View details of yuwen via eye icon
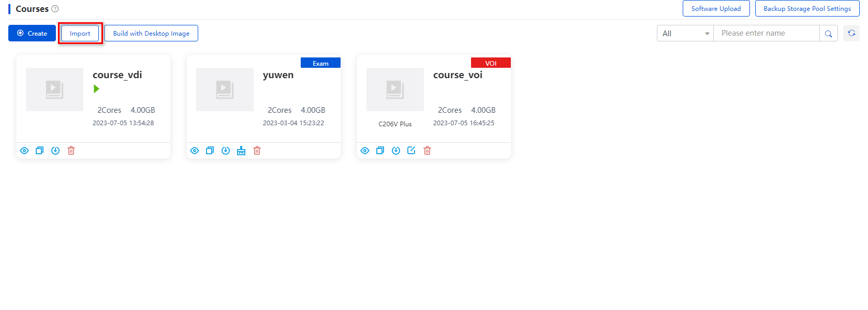This screenshot has height=310, width=868. [195, 151]
